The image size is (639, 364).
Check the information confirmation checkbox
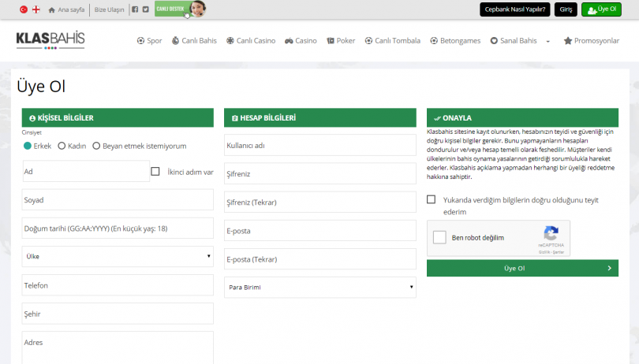432,199
